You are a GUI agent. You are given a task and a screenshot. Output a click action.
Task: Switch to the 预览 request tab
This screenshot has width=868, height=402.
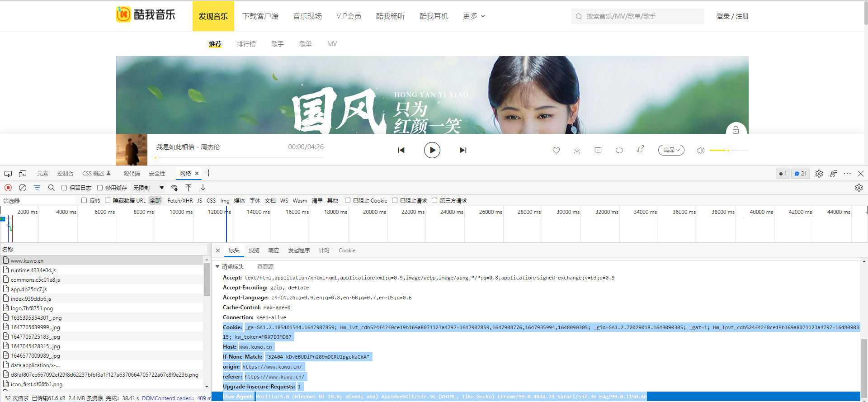[254, 251]
